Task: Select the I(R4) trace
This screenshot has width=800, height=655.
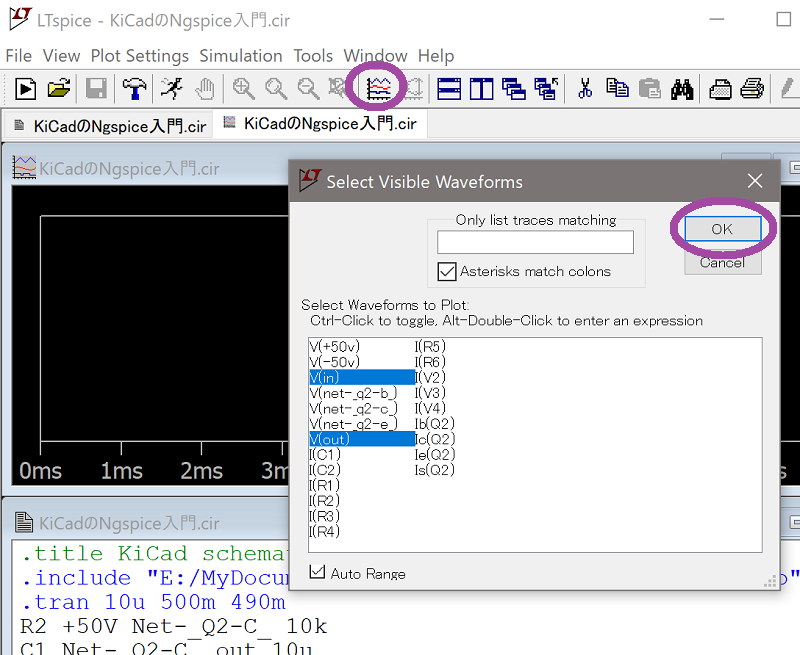Action: tap(324, 531)
